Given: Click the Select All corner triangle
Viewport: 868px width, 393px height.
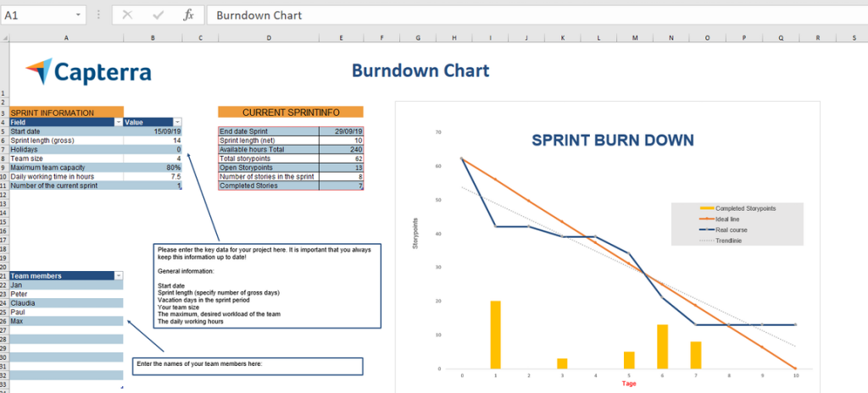Looking at the screenshot, I should 4,38.
